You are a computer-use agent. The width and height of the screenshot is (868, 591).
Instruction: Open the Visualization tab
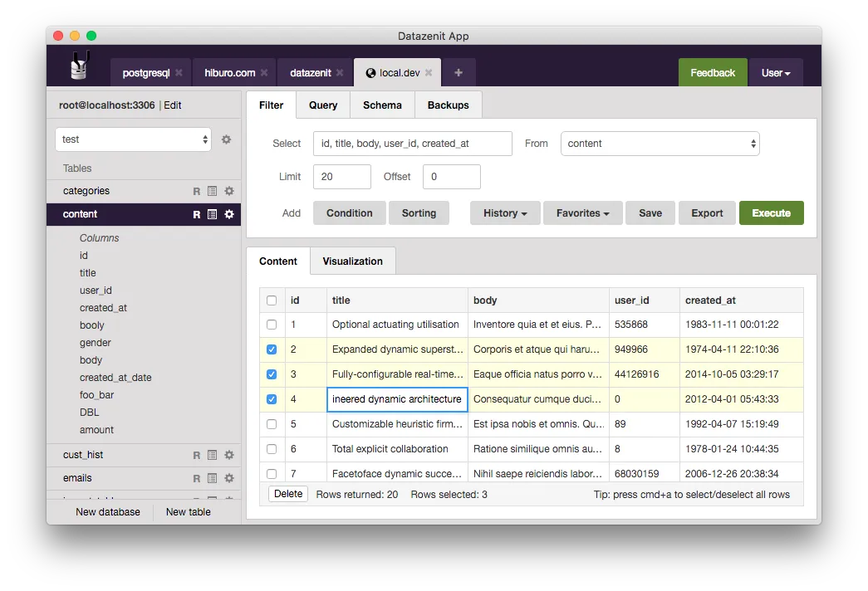pyautogui.click(x=352, y=261)
